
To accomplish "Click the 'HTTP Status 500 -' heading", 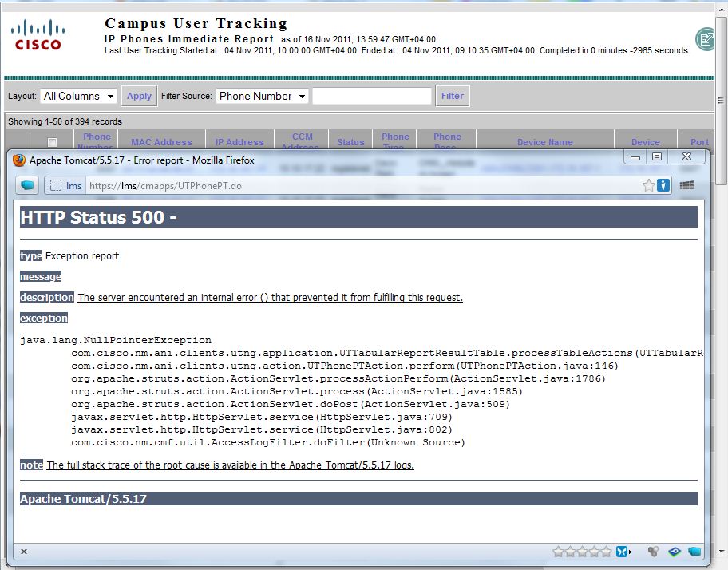I will tap(98, 217).
